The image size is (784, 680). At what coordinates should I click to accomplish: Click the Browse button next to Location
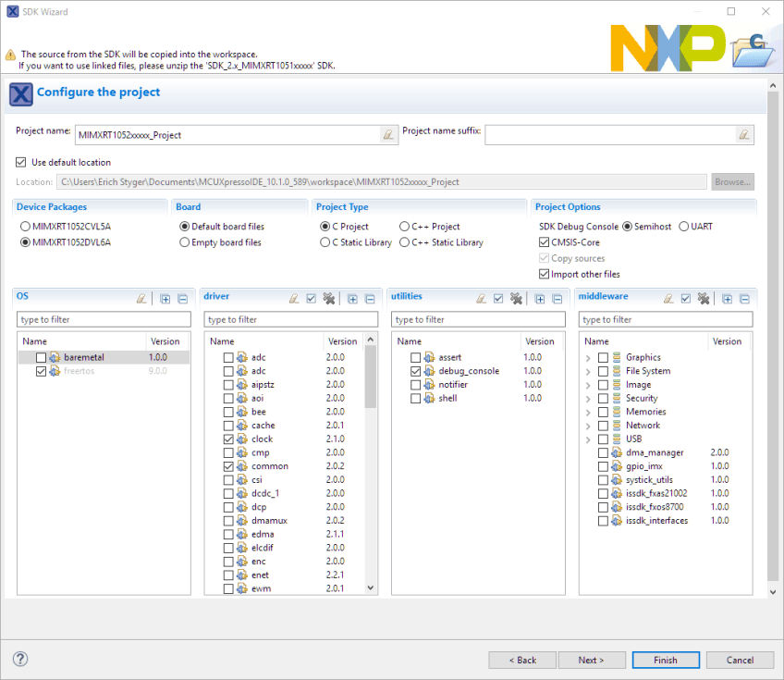(732, 181)
